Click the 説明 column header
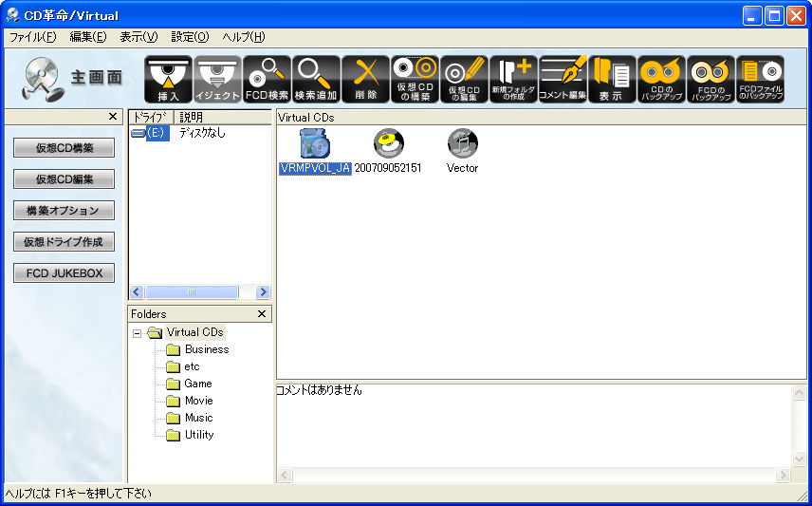Viewport: 812px width, 506px height. [222, 117]
